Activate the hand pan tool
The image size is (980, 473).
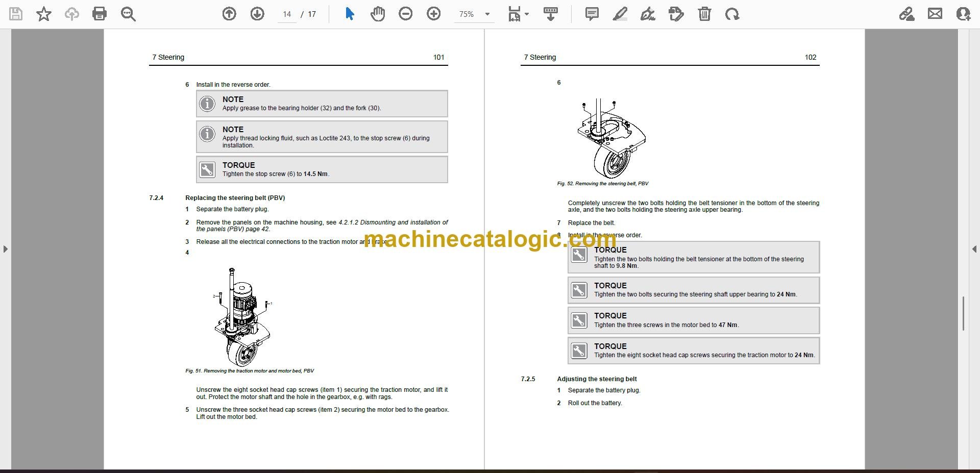tap(378, 14)
